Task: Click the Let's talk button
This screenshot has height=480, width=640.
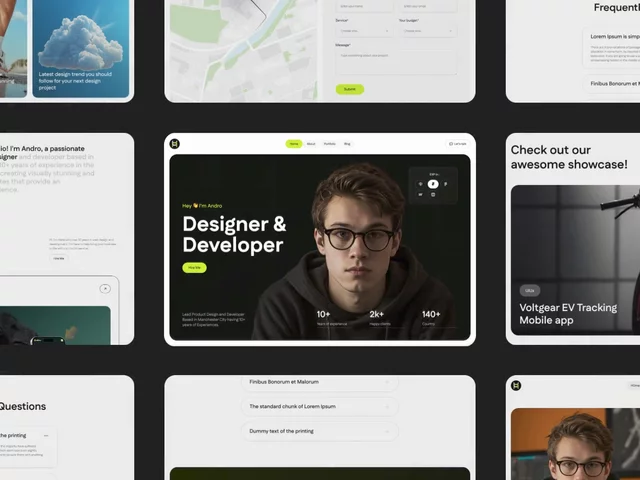Action: point(457,144)
